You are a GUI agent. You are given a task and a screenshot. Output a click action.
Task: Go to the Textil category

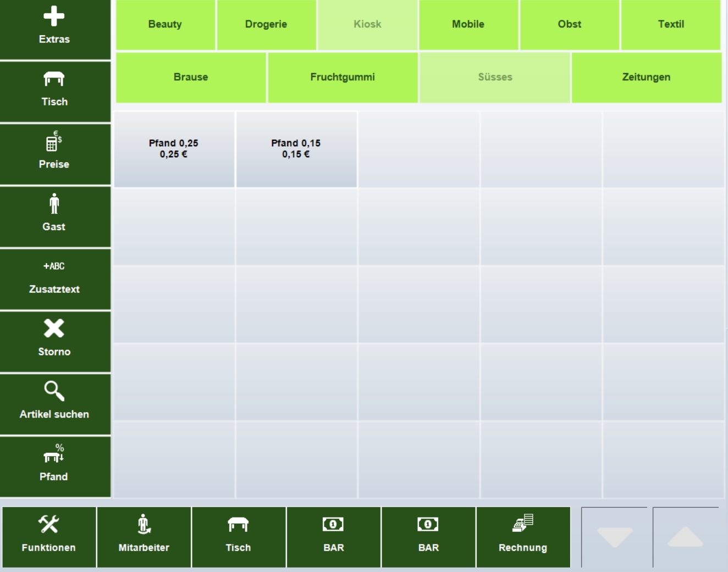[x=670, y=25]
